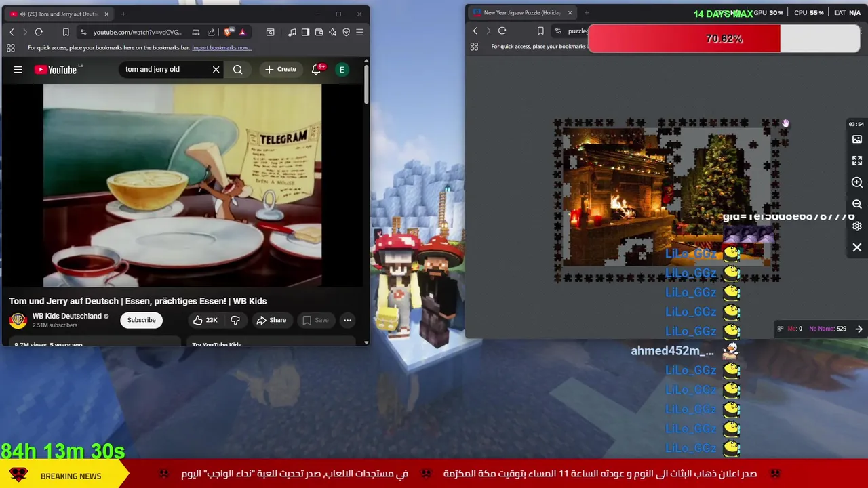Click the YouTube search magnifier button

pos(237,69)
